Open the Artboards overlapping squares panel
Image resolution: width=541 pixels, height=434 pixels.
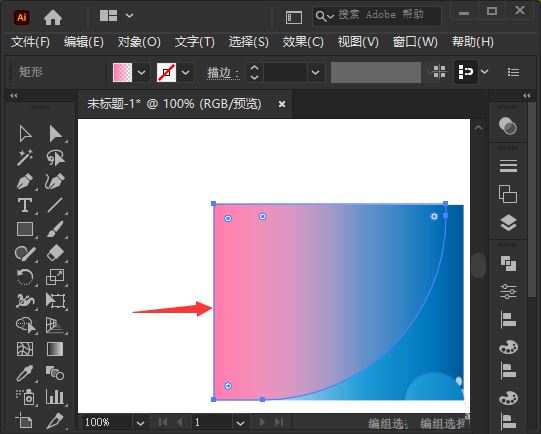pos(508,194)
